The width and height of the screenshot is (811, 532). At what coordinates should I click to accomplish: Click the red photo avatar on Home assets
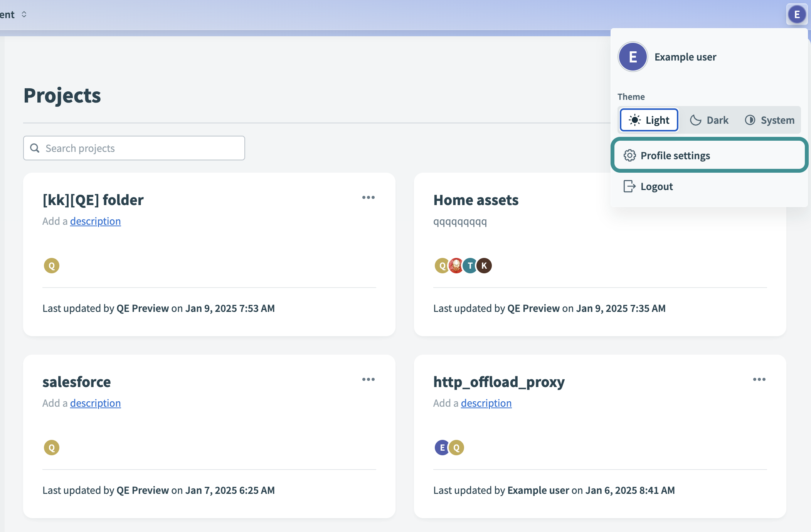pos(456,266)
